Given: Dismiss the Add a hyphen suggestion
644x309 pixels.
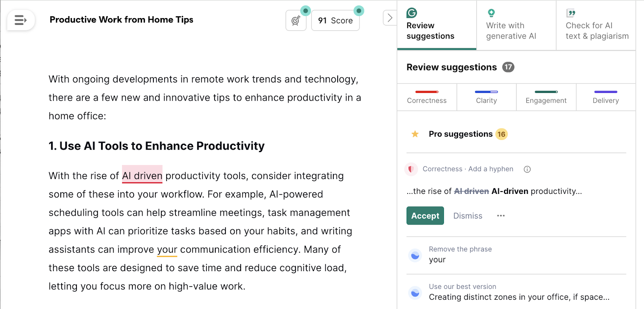Looking at the screenshot, I should [467, 216].
